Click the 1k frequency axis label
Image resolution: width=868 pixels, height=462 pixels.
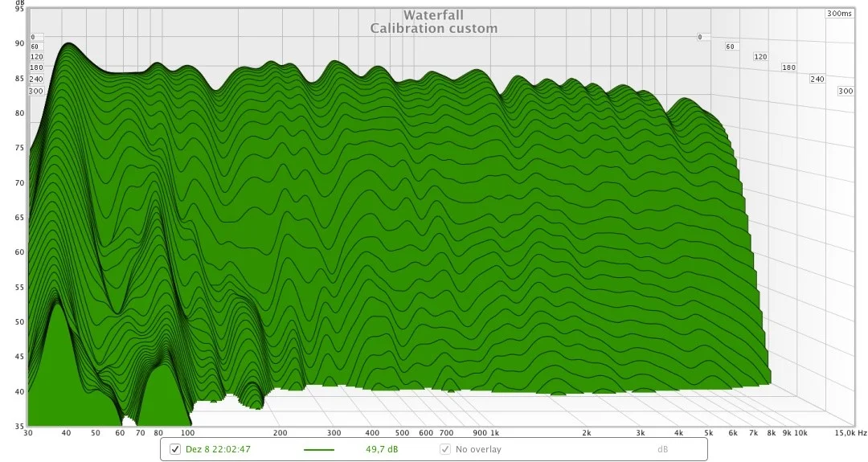pyautogui.click(x=494, y=433)
